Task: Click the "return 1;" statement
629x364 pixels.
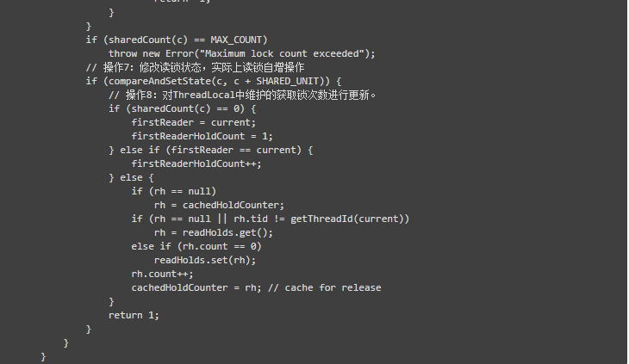Action: [x=134, y=315]
